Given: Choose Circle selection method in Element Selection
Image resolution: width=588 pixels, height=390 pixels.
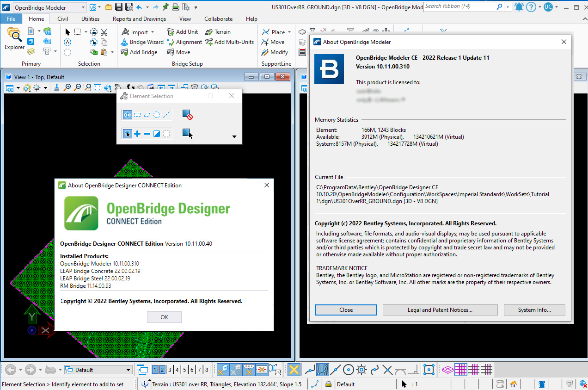Looking at the screenshot, I should click(157, 114).
